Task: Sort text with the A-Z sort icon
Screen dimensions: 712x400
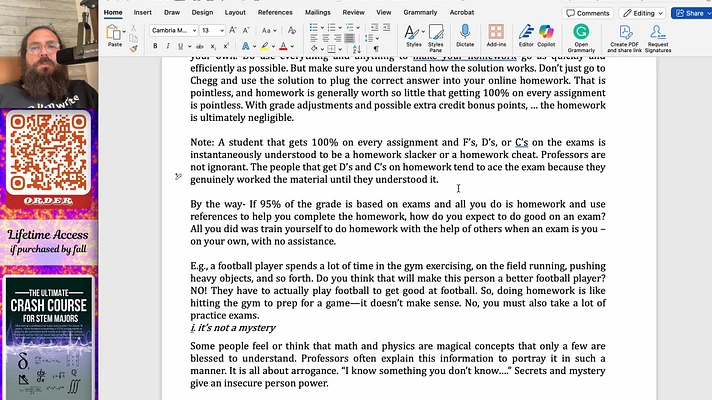Action: (x=357, y=49)
